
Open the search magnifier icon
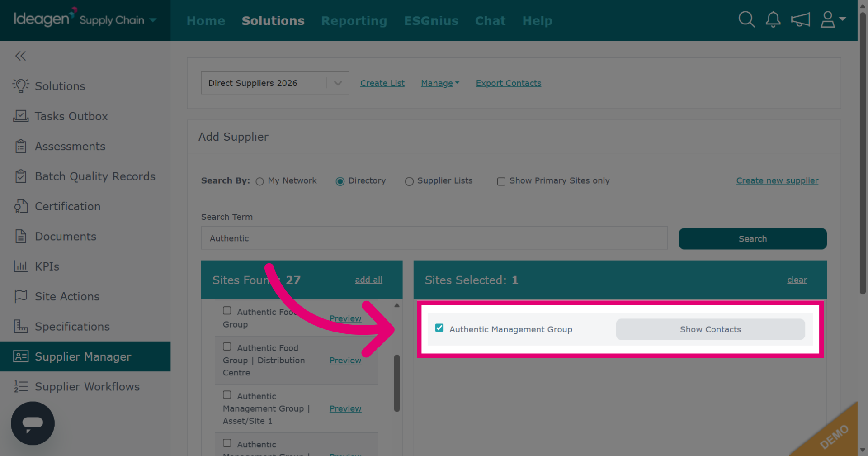746,20
